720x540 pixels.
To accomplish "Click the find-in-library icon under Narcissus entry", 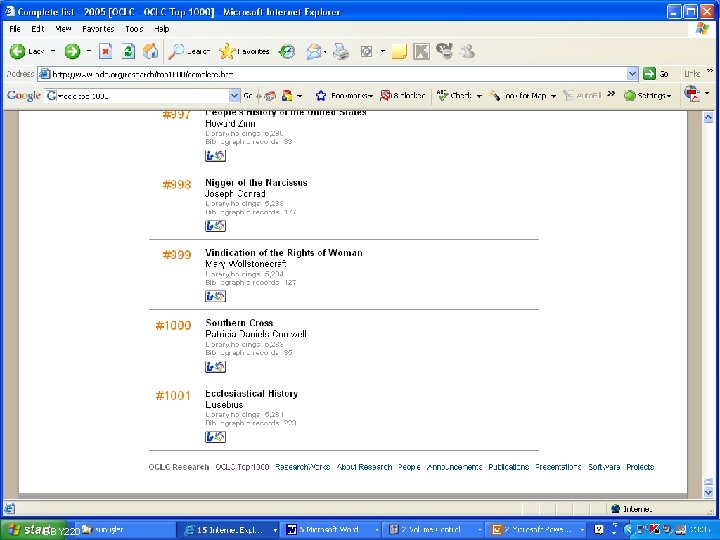I will click(x=215, y=226).
